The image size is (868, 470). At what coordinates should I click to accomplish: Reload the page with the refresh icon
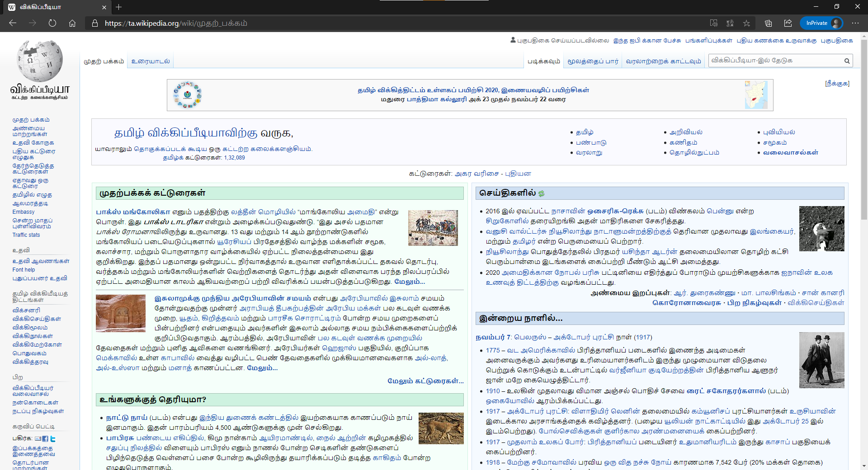[x=52, y=23]
